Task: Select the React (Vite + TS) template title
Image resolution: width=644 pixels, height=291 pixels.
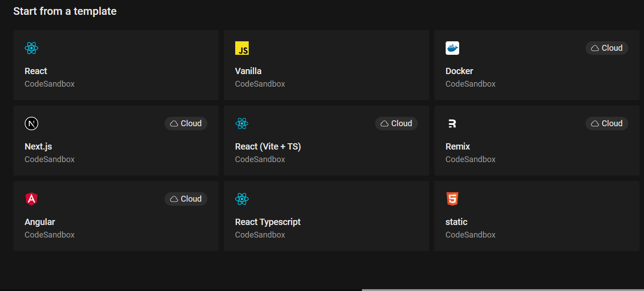Action: [x=268, y=146]
